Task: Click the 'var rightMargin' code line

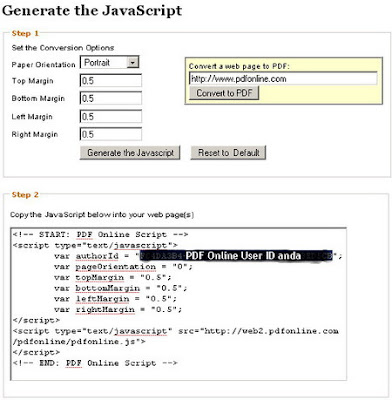Action: pos(118,310)
